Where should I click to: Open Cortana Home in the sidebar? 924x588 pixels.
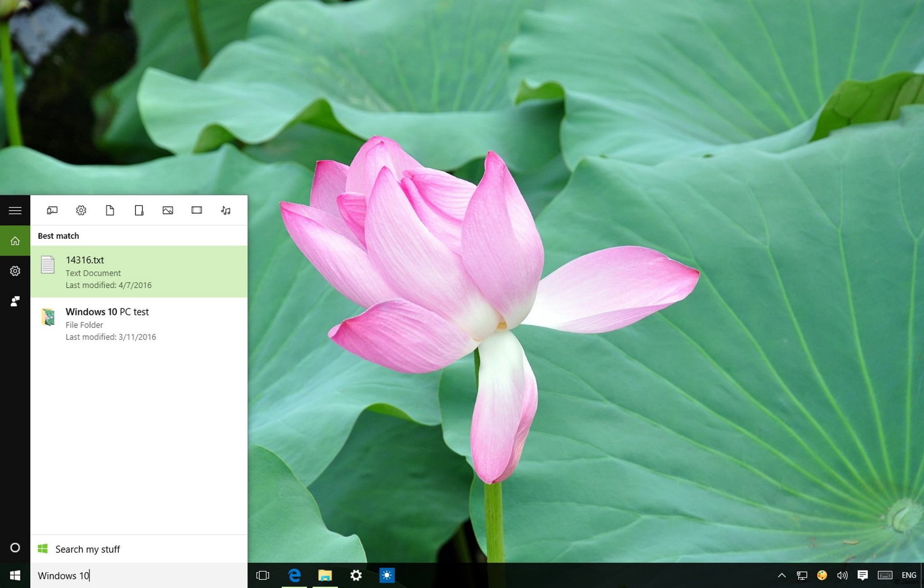click(14, 240)
